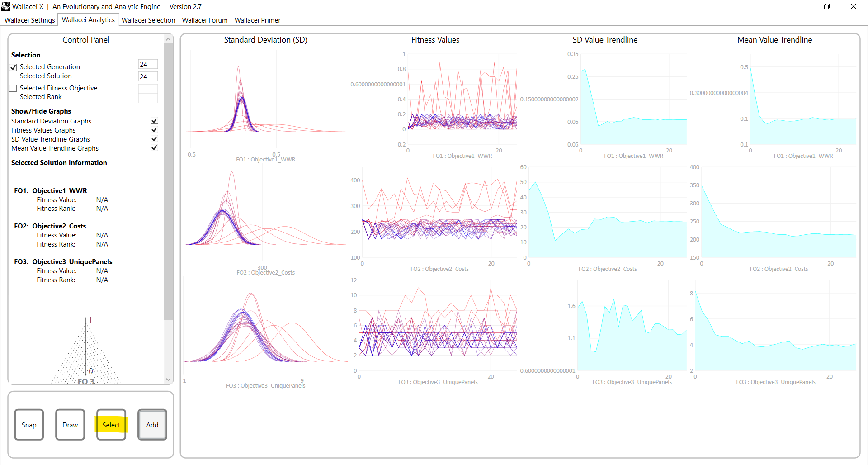Click the Selected Solution input field
The image size is (868, 465).
tap(148, 76)
